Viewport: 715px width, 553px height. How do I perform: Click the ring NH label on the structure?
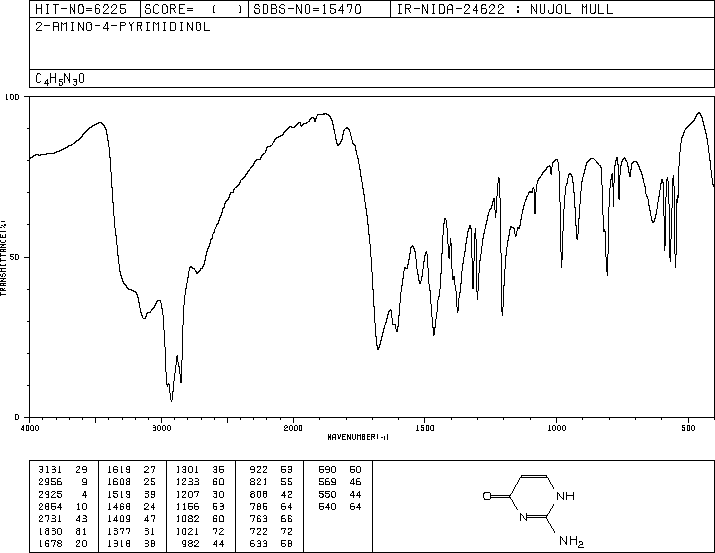point(565,496)
